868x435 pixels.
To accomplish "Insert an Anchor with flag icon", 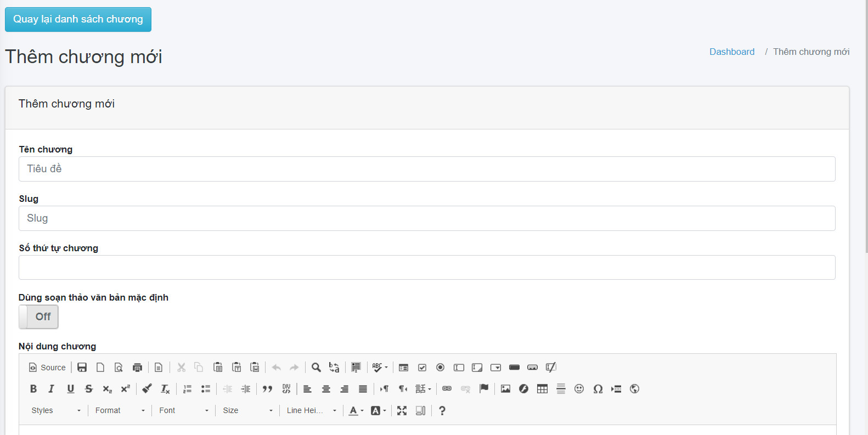I will coord(484,389).
